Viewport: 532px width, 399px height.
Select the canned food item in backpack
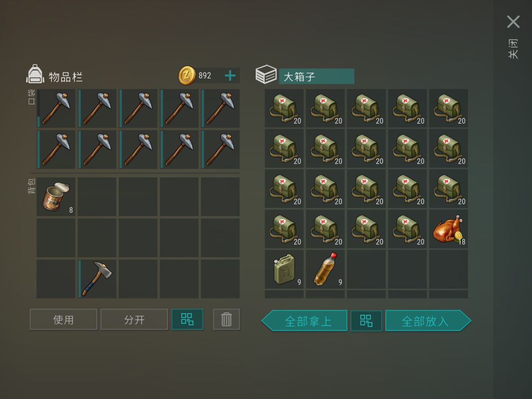click(56, 197)
